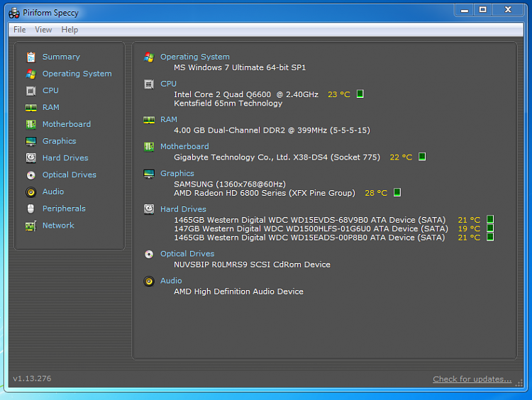Select Optical Drives in the sidebar
The width and height of the screenshot is (532, 400).
(70, 174)
